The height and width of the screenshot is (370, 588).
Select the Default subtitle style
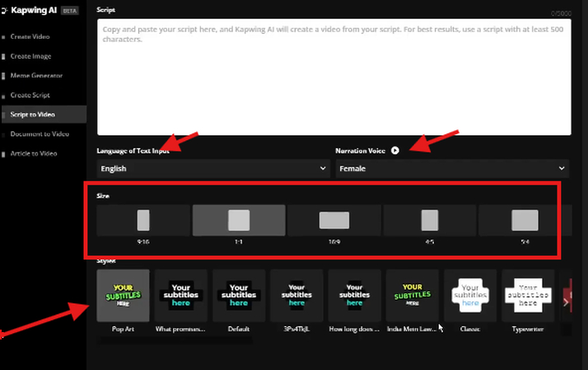(x=239, y=295)
